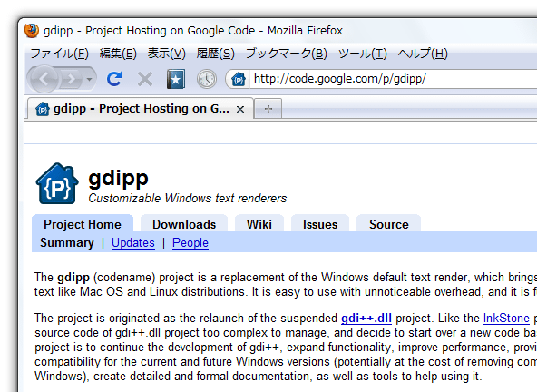Open the 編集(E) menu
This screenshot has height=392, width=537.
[118, 54]
